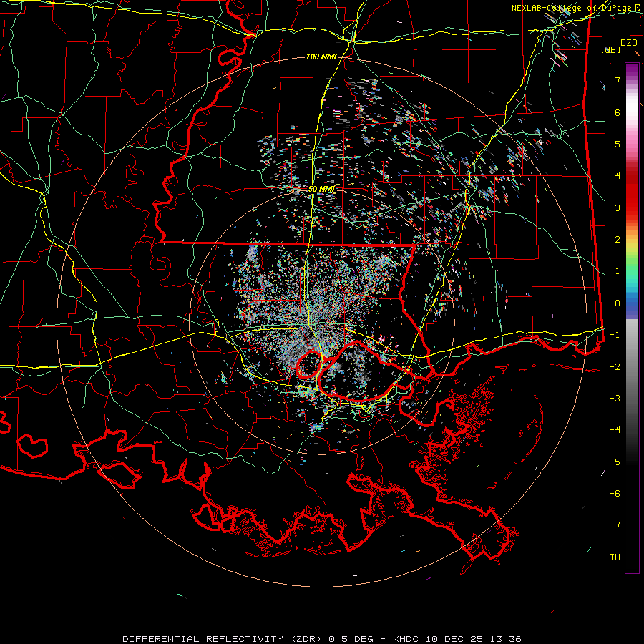Click the 0.5 DEG elevation text
This screenshot has height=644, width=644.
pyautogui.click(x=351, y=639)
